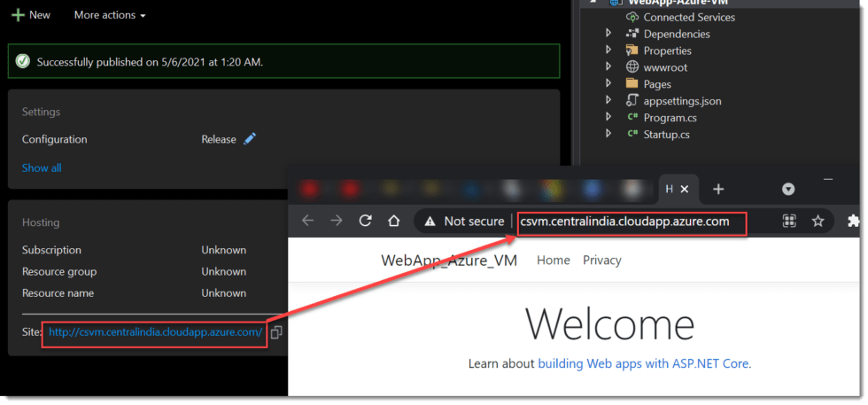Expand the Pages folder arrow
This screenshot has height=405, width=868.
[x=608, y=83]
